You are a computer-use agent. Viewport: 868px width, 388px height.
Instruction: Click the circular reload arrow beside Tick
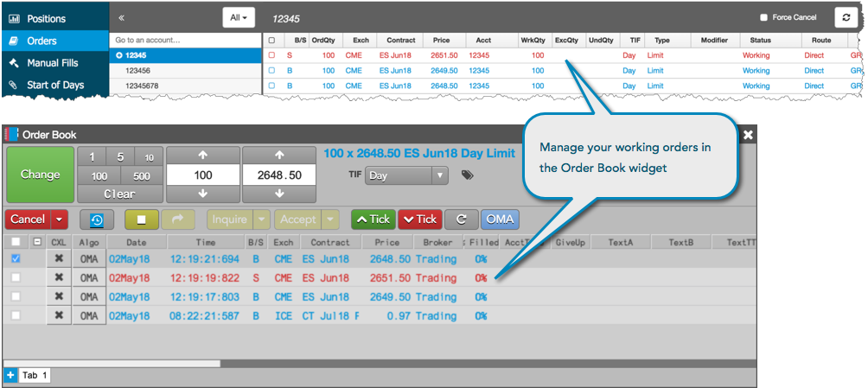tap(461, 219)
